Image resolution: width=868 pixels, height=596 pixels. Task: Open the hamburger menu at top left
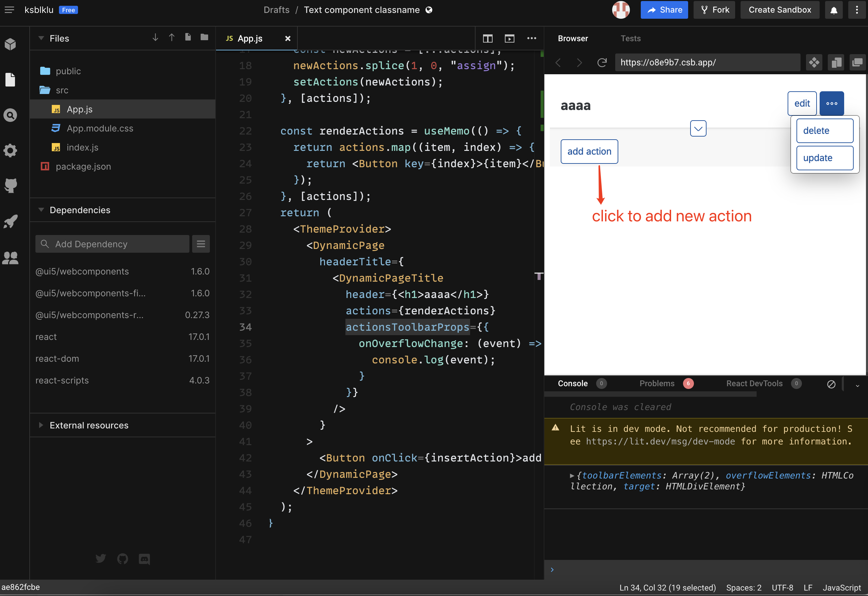click(x=9, y=10)
